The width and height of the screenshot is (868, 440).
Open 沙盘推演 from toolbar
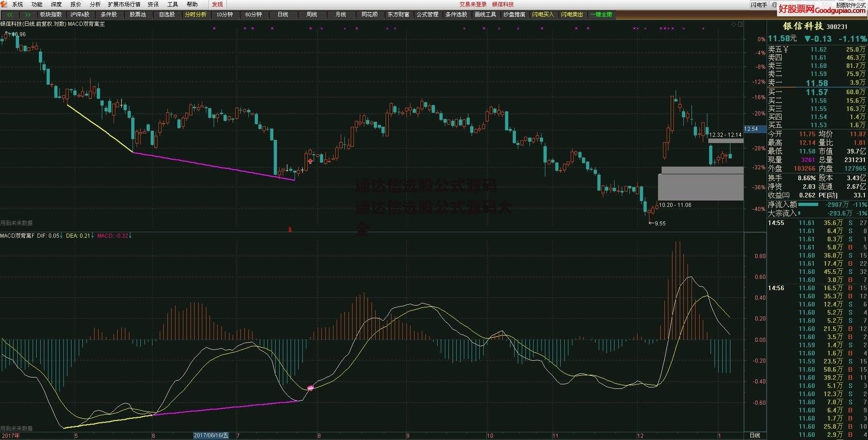514,14
